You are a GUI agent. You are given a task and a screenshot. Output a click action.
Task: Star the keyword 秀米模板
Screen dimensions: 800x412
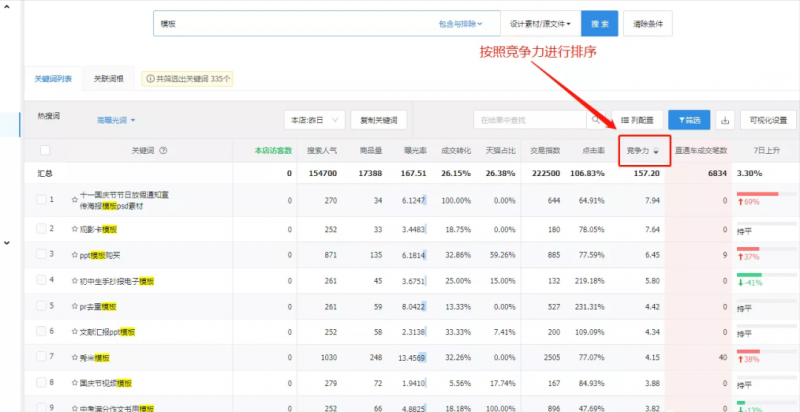point(75,357)
